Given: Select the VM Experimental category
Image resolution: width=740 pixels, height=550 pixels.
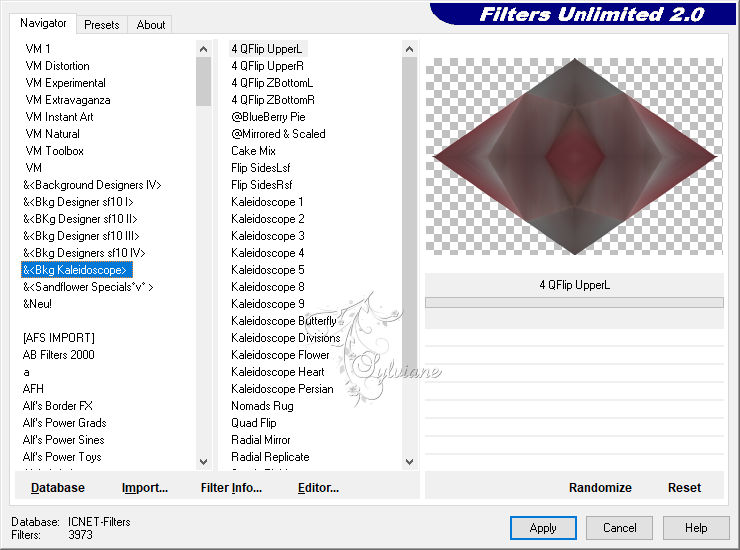Looking at the screenshot, I should [66, 83].
